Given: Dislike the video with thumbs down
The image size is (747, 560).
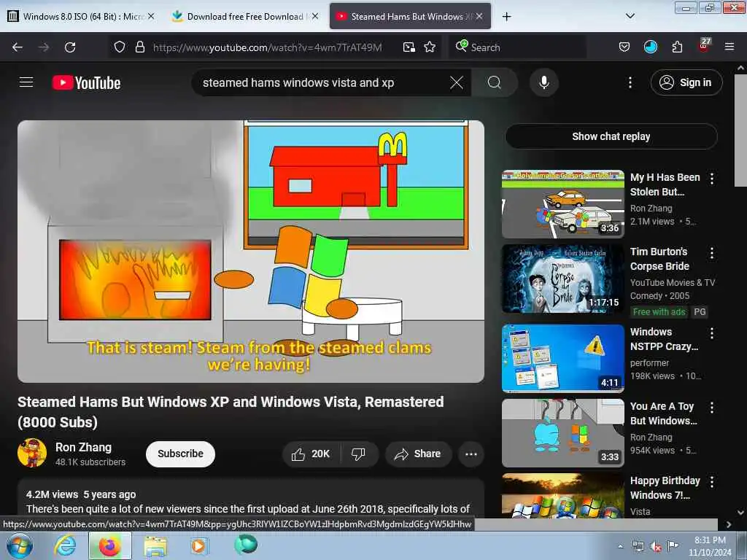Looking at the screenshot, I should 359,454.
